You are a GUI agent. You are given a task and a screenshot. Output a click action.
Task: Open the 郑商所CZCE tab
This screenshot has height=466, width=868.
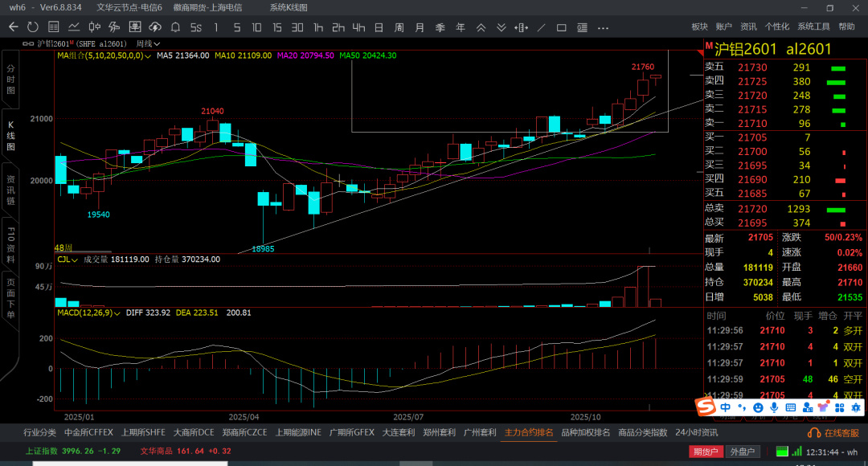tap(244, 433)
